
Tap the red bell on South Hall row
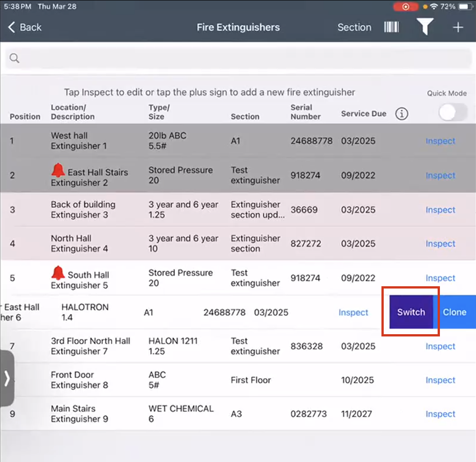[58, 273]
